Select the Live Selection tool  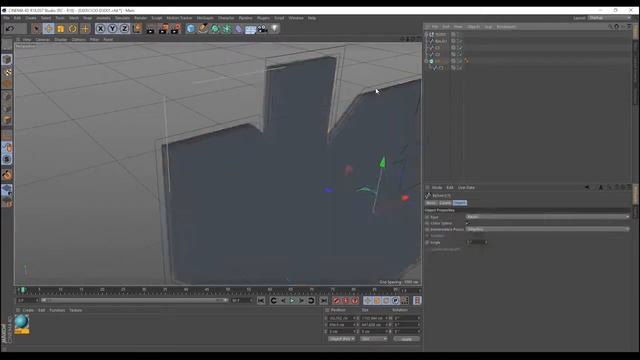point(36,29)
